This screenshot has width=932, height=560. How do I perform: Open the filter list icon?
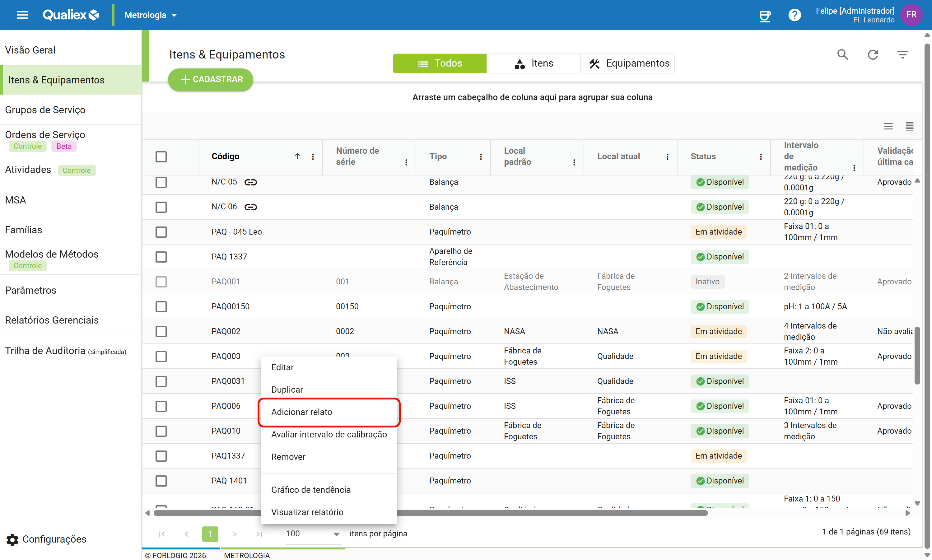tap(902, 55)
